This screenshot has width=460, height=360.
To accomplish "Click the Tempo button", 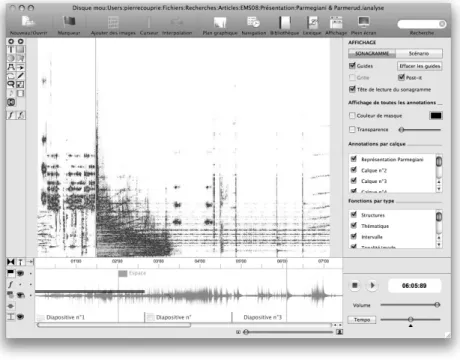I will click(x=362, y=320).
